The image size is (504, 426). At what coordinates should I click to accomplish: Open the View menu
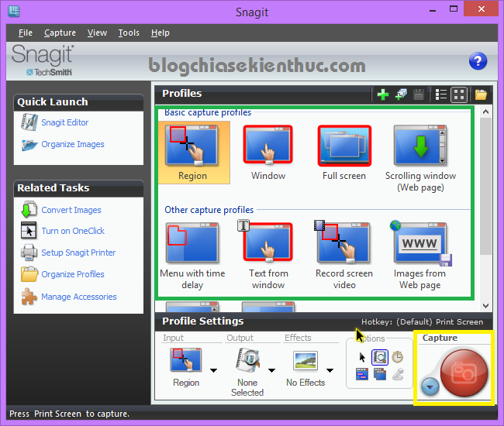pos(97,33)
